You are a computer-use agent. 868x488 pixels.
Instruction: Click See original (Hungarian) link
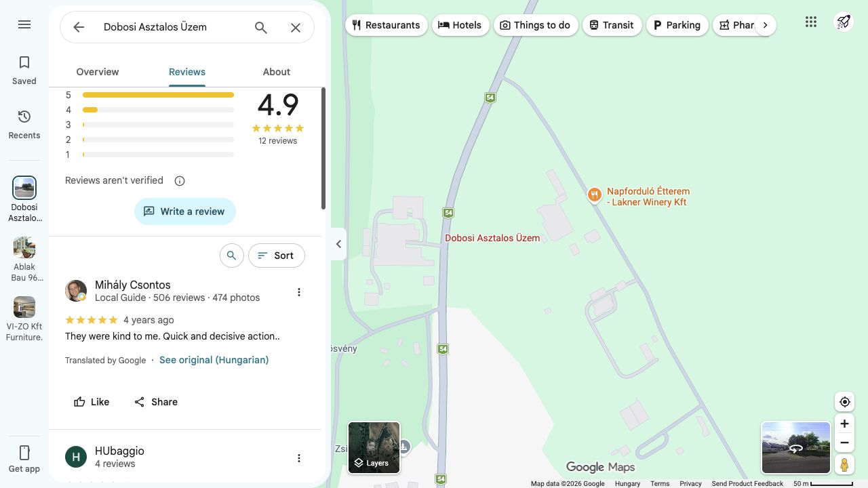click(x=214, y=360)
